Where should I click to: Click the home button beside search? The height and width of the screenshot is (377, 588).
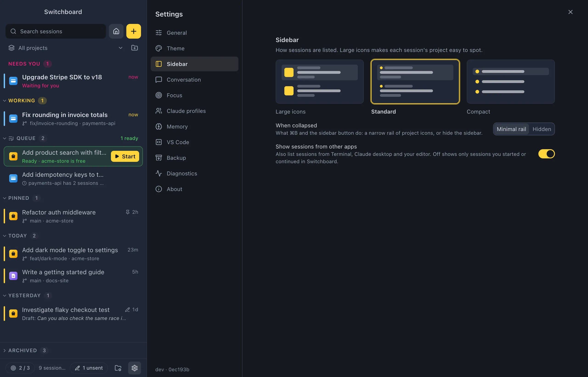pos(116,31)
